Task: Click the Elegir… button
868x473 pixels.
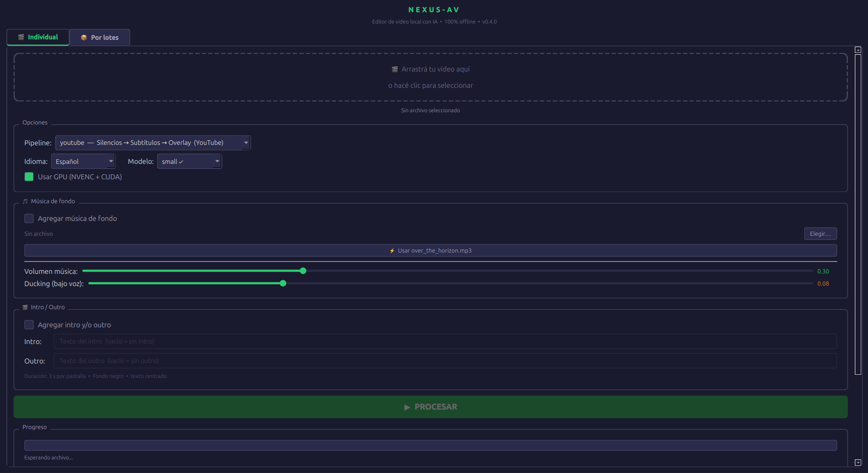Action: pos(820,234)
